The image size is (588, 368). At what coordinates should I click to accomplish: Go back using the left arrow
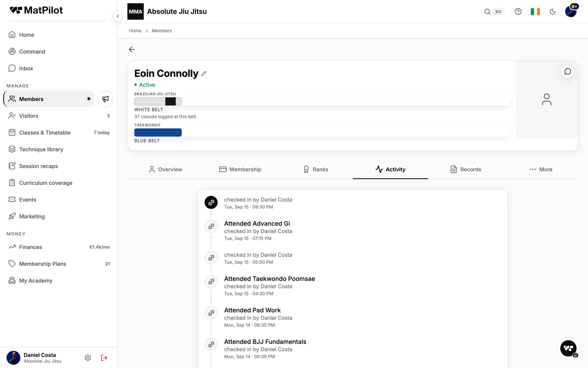coord(132,49)
